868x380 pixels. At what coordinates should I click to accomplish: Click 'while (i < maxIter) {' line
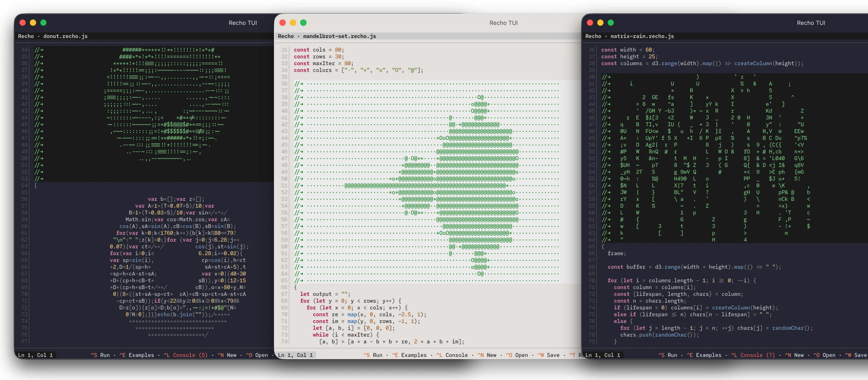pyautogui.click(x=346, y=335)
